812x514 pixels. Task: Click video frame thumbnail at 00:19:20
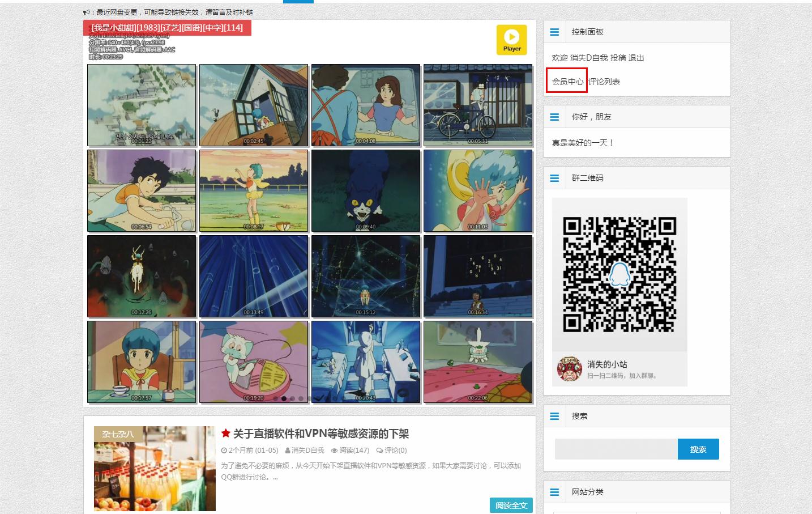tap(254, 362)
